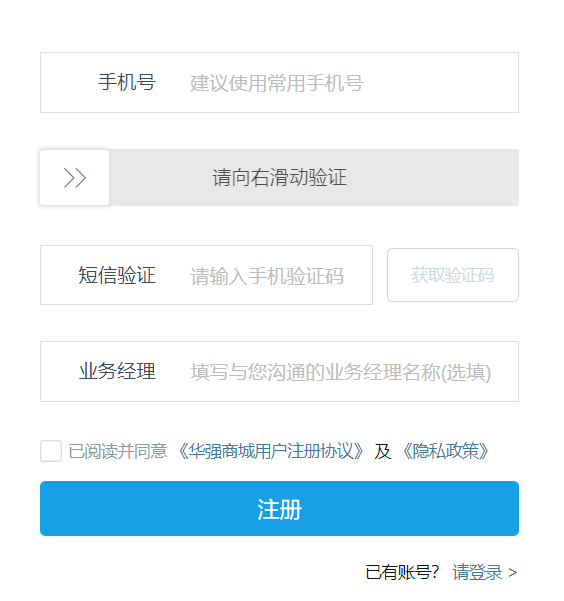The width and height of the screenshot is (564, 601).
Task: Click the 手机号 field label
Action: click(x=127, y=82)
